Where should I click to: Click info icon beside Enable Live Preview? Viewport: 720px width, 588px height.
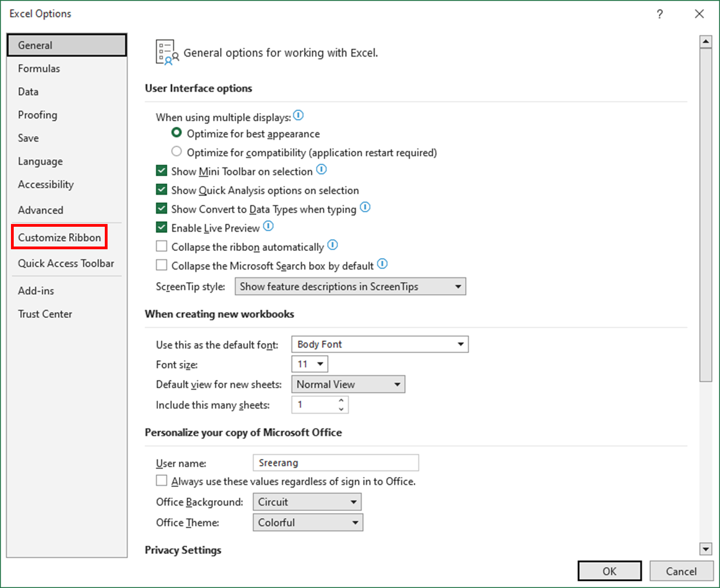tap(268, 226)
